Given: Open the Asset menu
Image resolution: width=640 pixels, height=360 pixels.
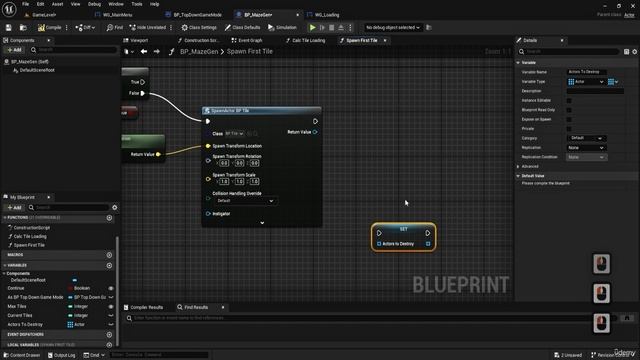Looking at the screenshot, I should 57,4.
